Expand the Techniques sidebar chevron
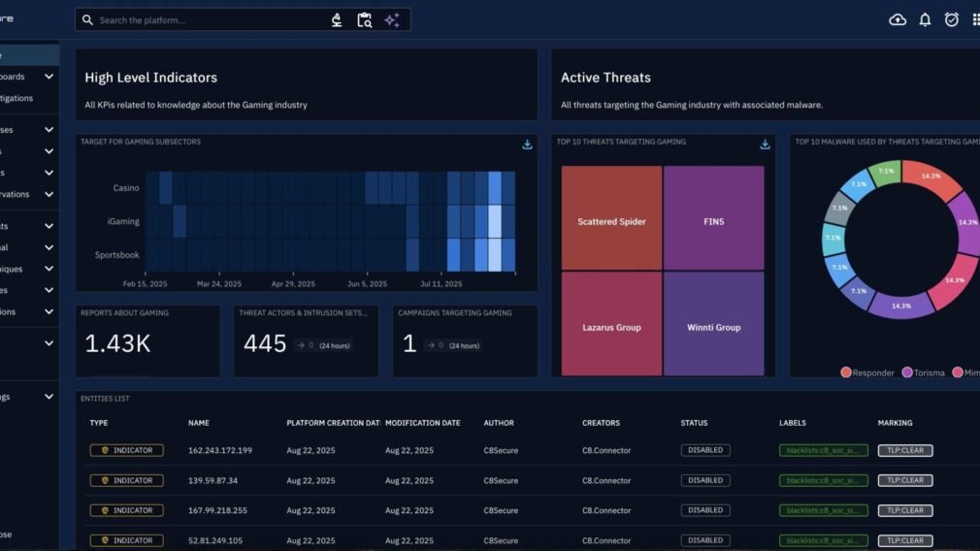Screen dimensions: 980x551 pos(49,269)
